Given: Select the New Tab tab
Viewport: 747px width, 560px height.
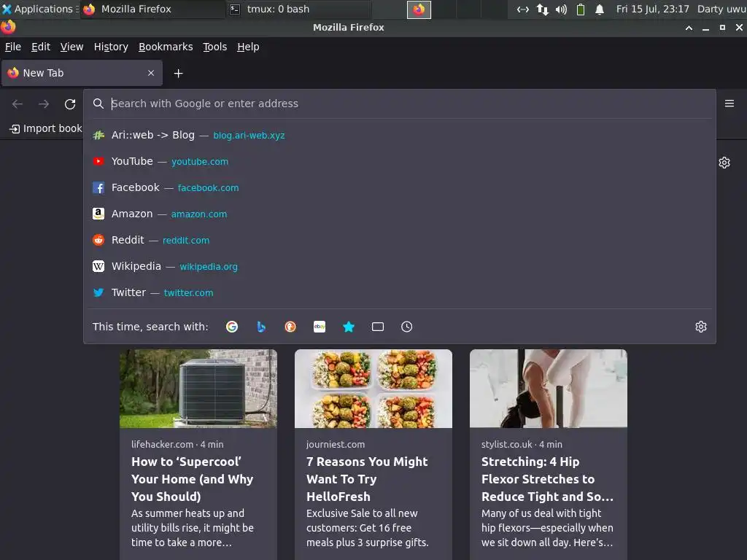Looking at the screenshot, I should (82, 73).
